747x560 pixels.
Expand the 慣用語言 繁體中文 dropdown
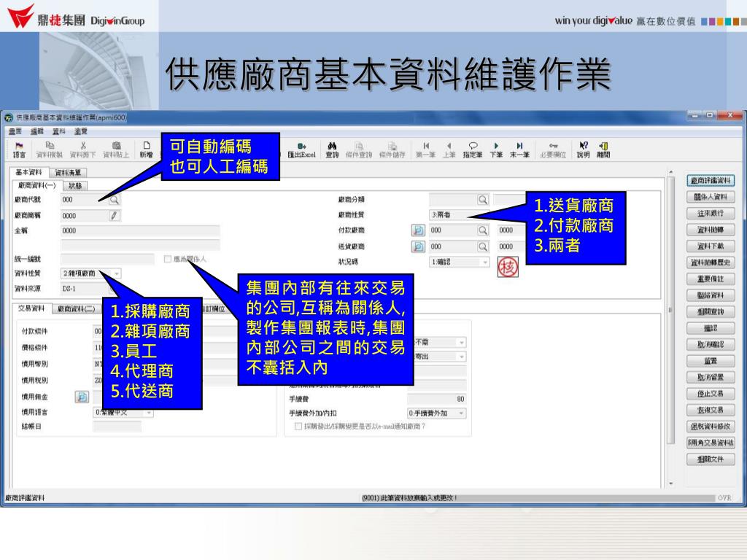click(x=149, y=413)
